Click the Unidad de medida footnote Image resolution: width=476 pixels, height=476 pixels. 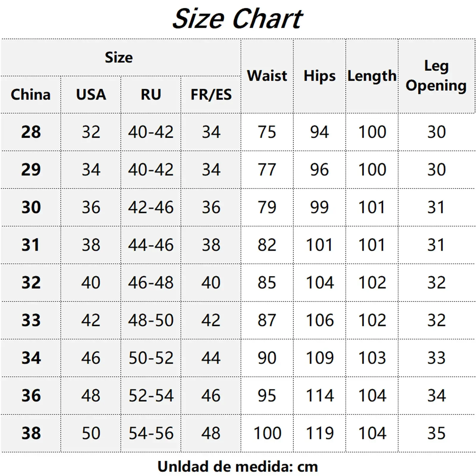(x=238, y=466)
